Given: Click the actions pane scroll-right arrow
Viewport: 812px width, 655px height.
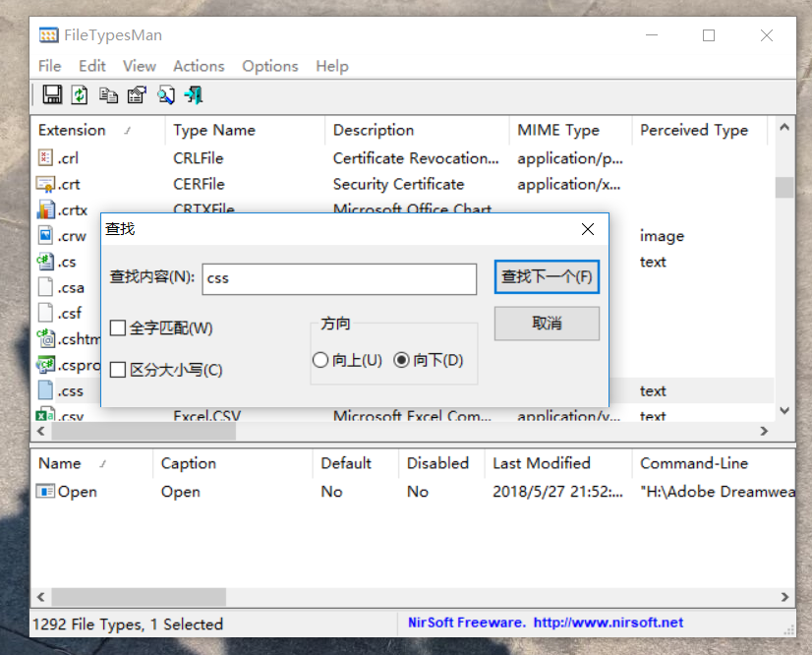Looking at the screenshot, I should (784, 597).
